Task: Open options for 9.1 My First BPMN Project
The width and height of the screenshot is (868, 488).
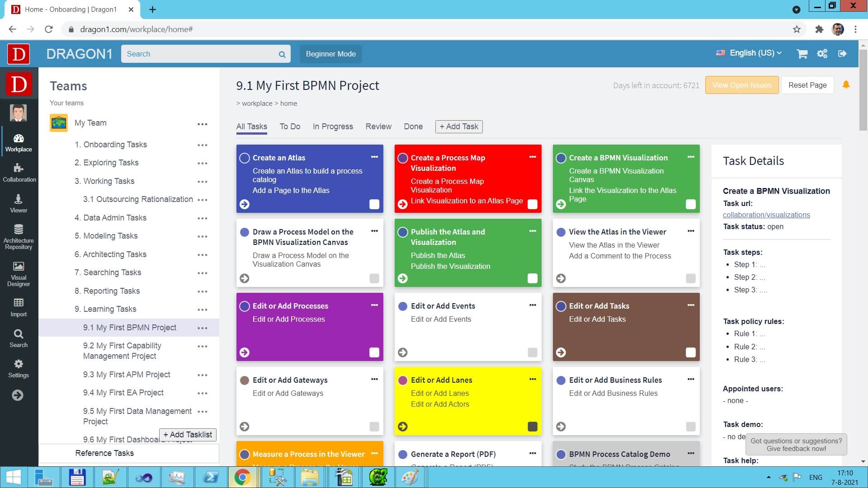Action: [203, 328]
